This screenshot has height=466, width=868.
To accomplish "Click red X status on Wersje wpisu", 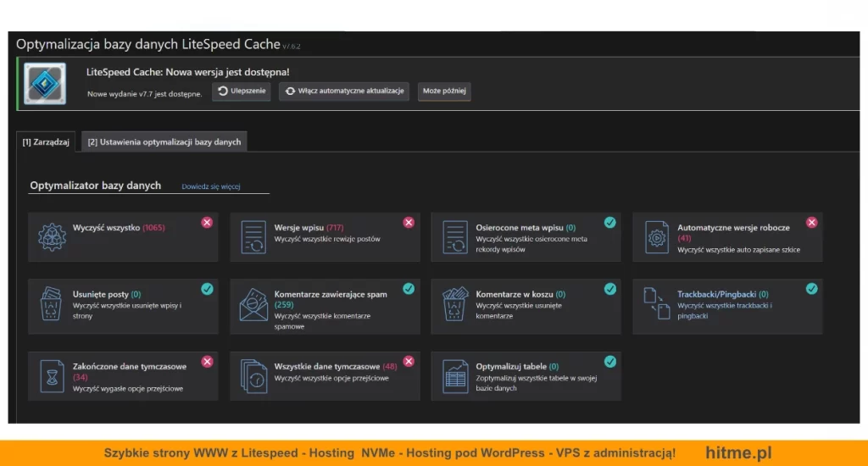I will point(409,223).
